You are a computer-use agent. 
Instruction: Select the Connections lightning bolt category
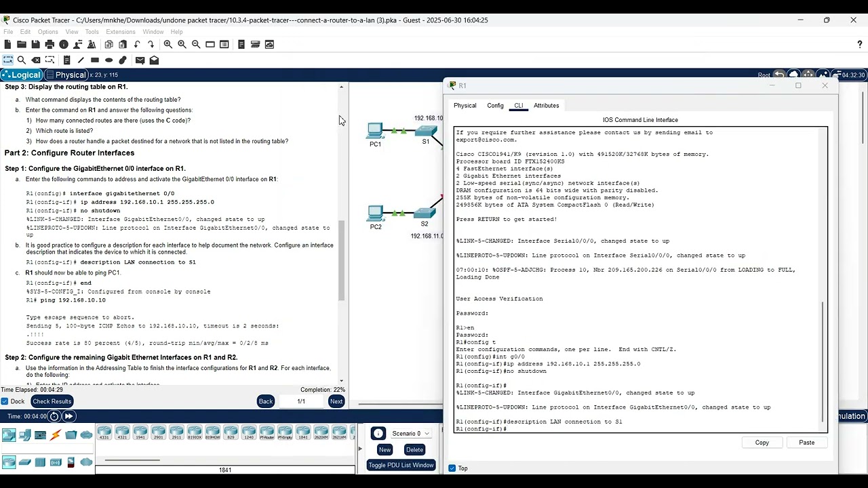56,434
